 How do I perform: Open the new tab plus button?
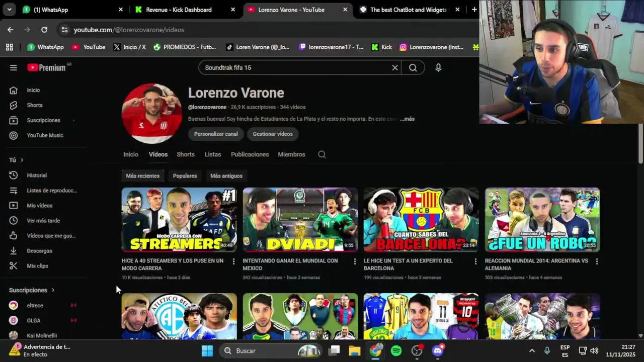pyautogui.click(x=474, y=10)
